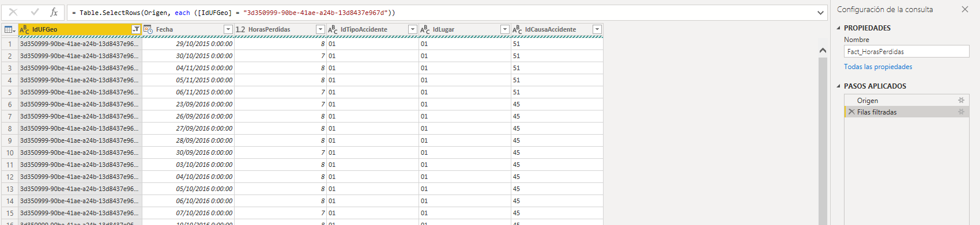Select the cell 29/10/2015 0:00:00
Image resolution: width=980 pixels, height=225 pixels.
point(188,44)
